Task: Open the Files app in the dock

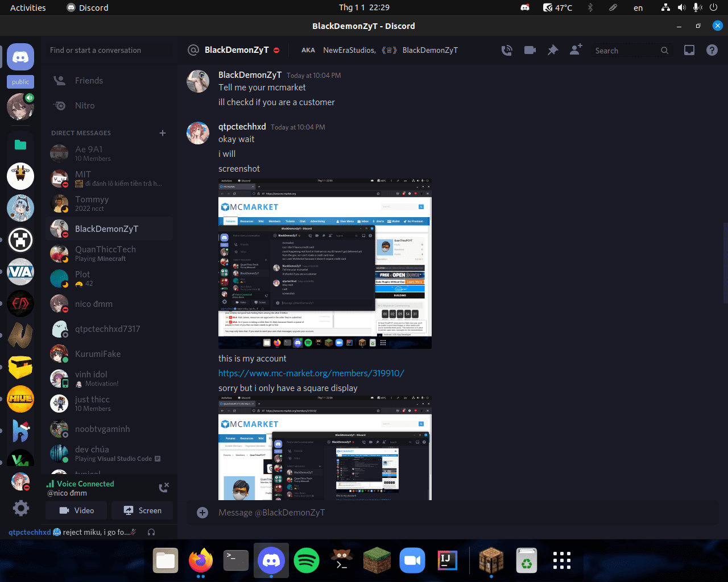Action: 166,561
